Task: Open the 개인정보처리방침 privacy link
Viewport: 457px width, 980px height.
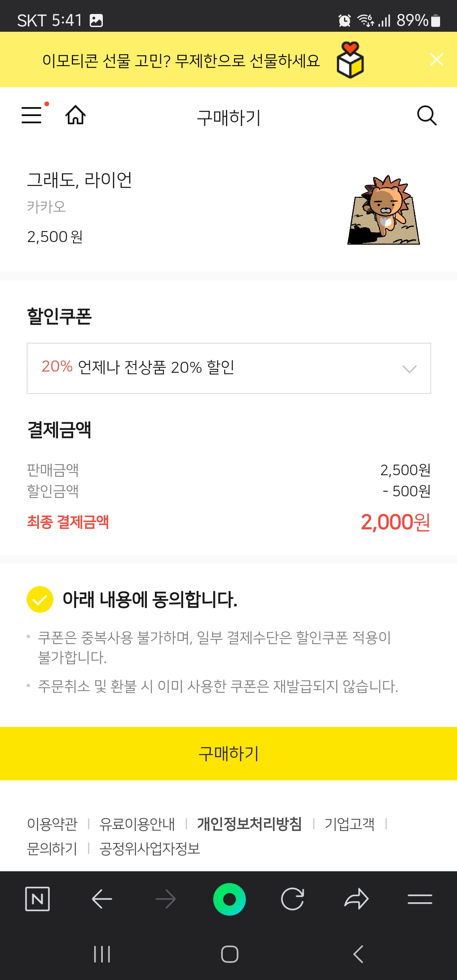Action: point(249,824)
